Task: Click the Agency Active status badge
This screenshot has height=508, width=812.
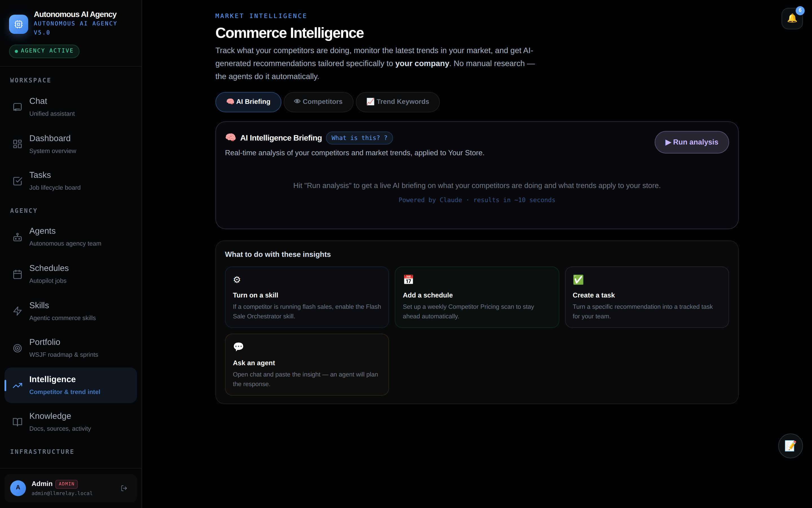Action: (x=44, y=51)
